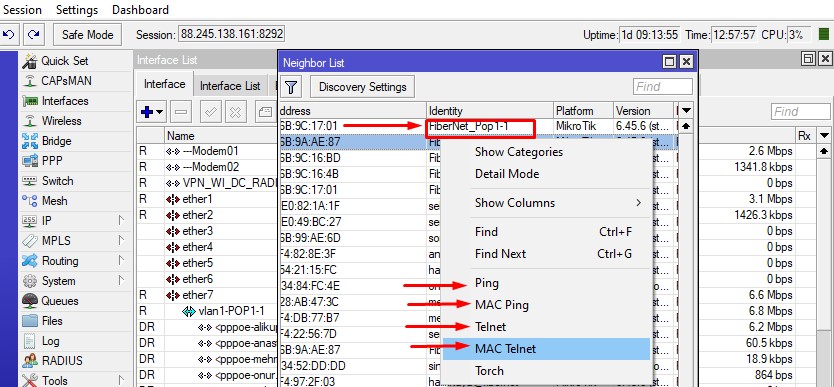Select the ---Modem01 interface row

[207, 152]
